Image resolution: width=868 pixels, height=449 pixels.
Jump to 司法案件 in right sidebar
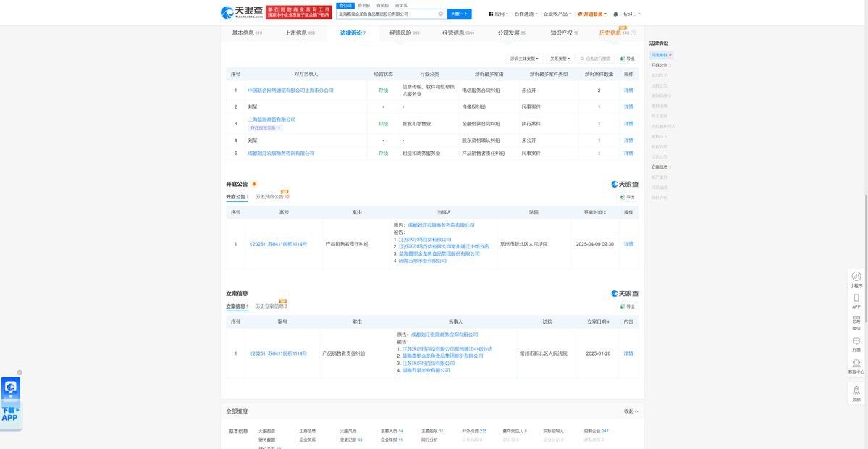click(x=661, y=55)
